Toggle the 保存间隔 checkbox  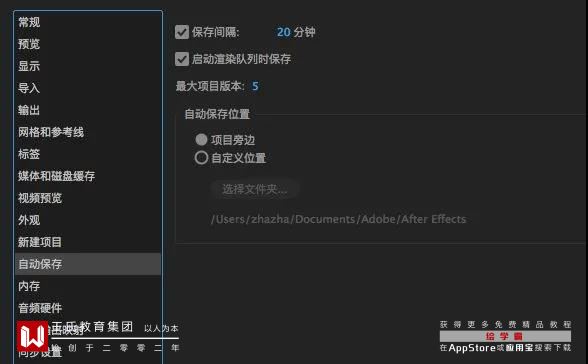(x=182, y=32)
